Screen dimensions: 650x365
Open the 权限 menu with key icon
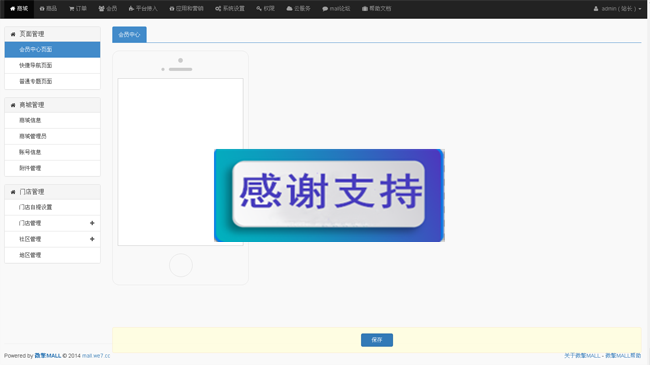tap(265, 9)
